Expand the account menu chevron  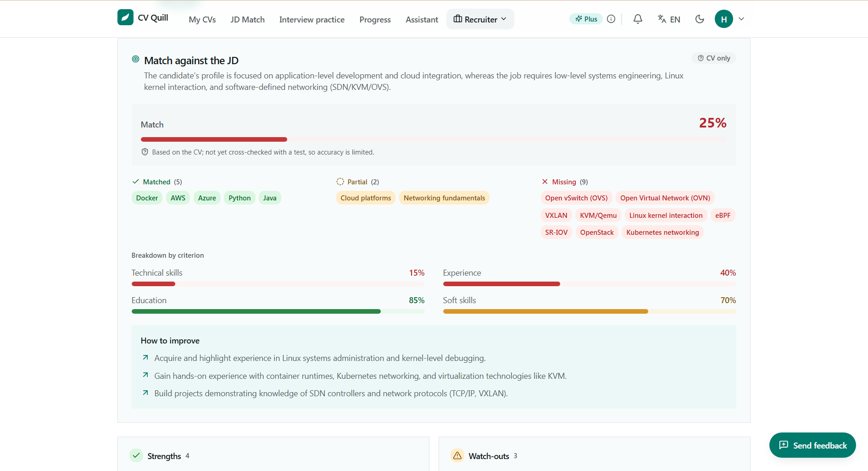pyautogui.click(x=741, y=19)
